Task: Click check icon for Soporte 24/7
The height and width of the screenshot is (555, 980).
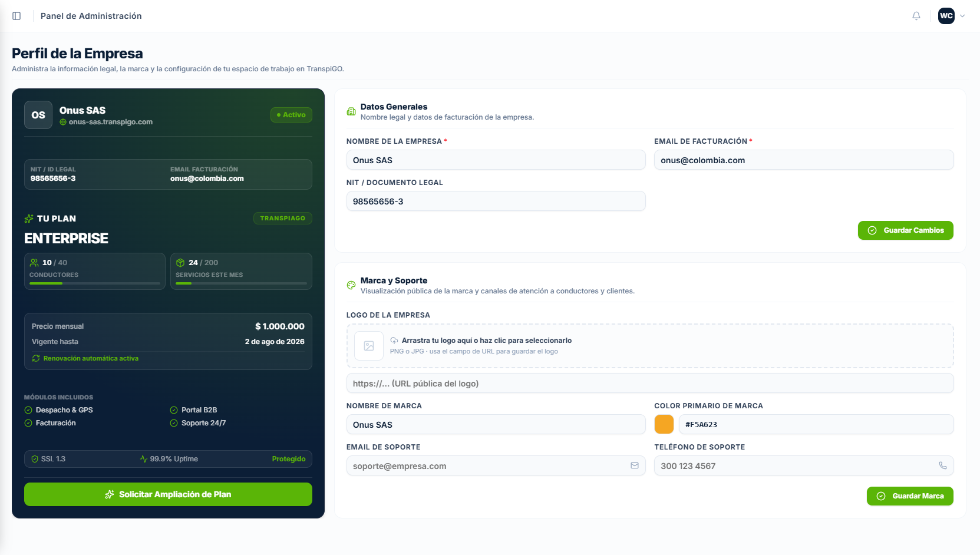Action: pyautogui.click(x=174, y=423)
